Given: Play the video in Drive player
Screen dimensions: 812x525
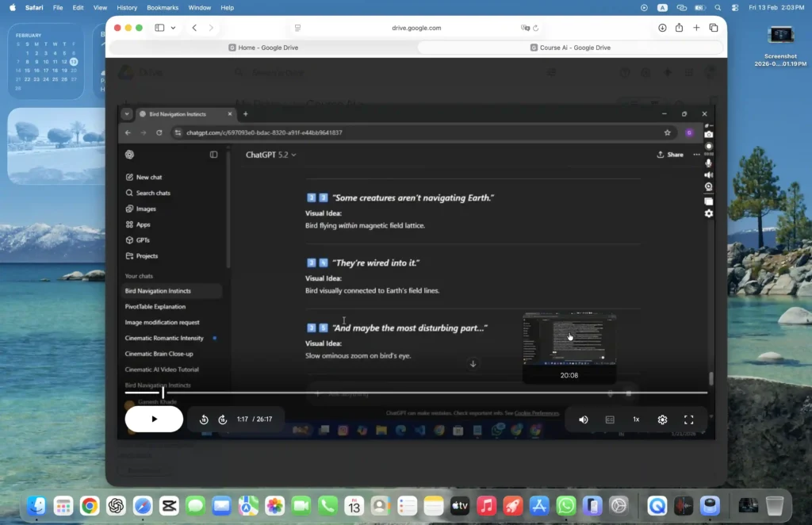Looking at the screenshot, I should tap(154, 420).
